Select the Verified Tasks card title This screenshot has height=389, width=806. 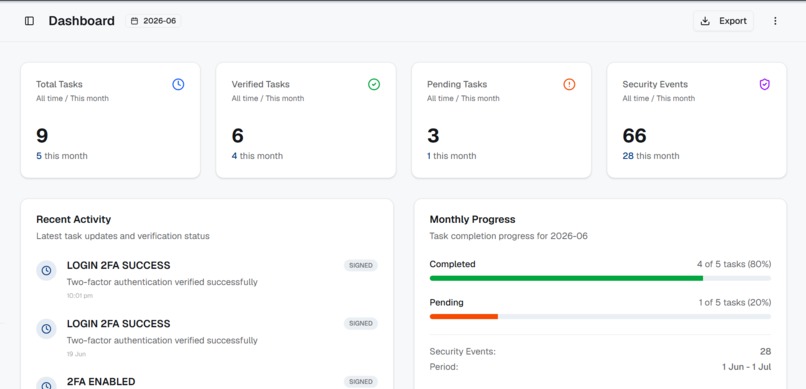[x=261, y=84]
